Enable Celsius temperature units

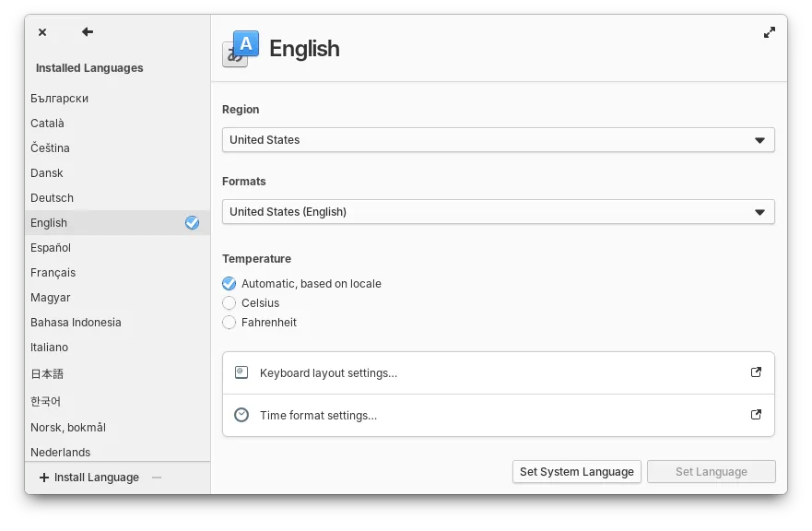tap(229, 302)
